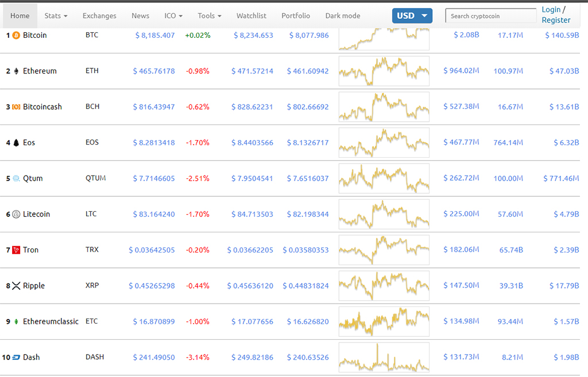Click the Ethereumclassic price sparkline chart
This screenshot has width=588, height=377.
(384, 321)
